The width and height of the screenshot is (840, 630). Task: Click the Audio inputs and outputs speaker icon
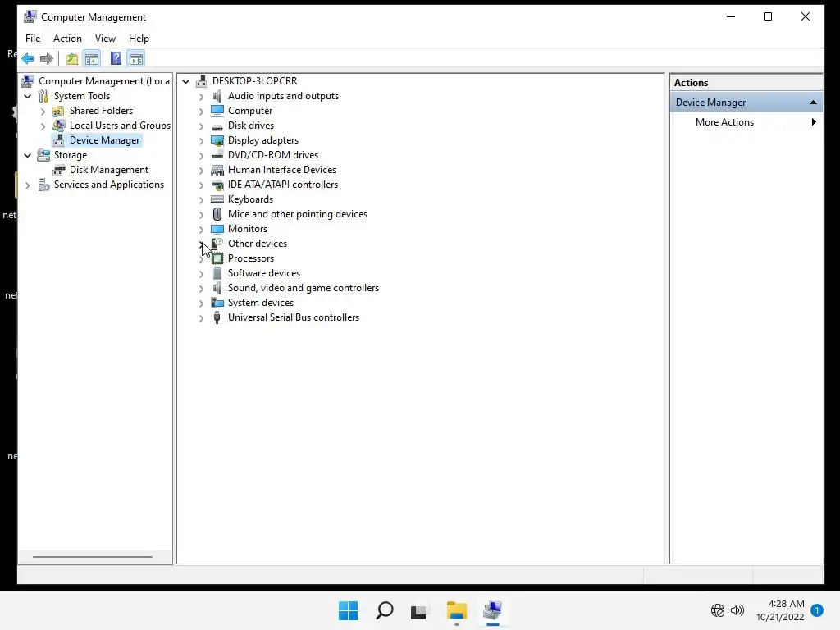(217, 96)
